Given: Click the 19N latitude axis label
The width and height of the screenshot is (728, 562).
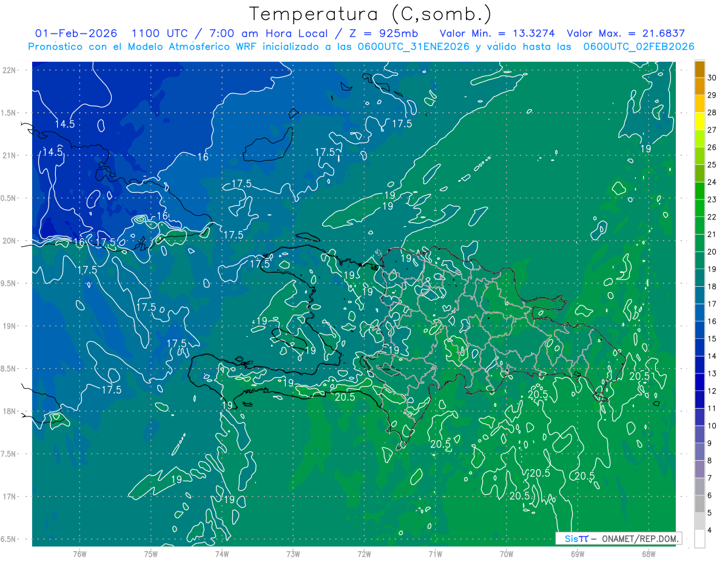Looking at the screenshot, I should point(9,326).
